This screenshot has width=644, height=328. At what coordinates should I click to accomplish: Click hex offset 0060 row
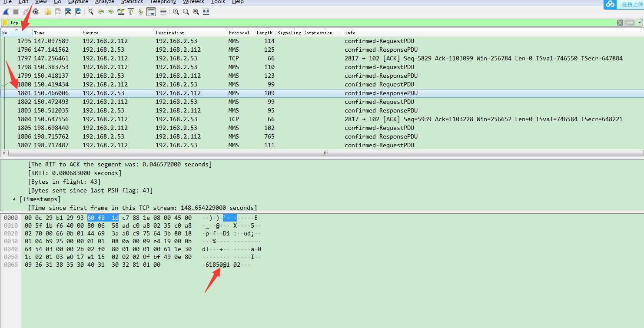tap(11, 265)
